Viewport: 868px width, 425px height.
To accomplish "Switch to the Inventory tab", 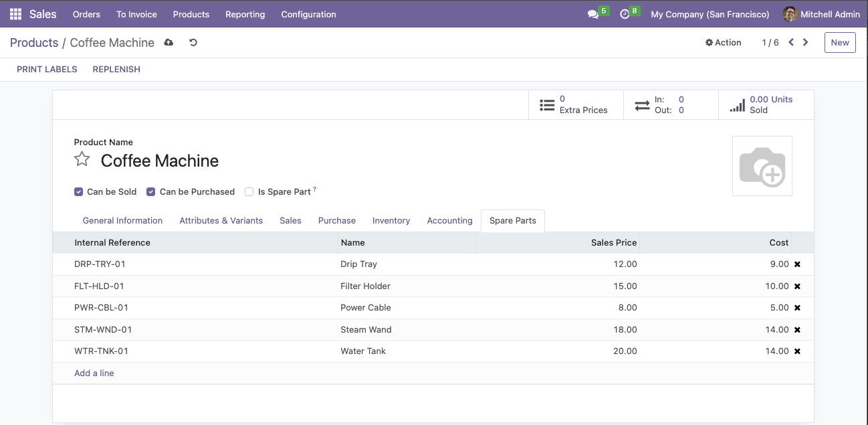I will coord(391,221).
